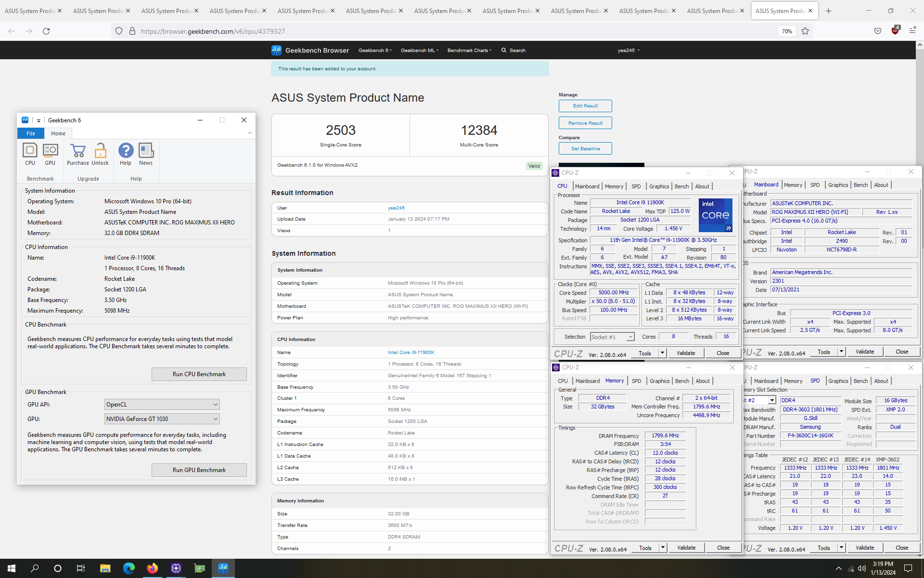Select the About tab in CPU-Z Mainboard window

pos(881,185)
